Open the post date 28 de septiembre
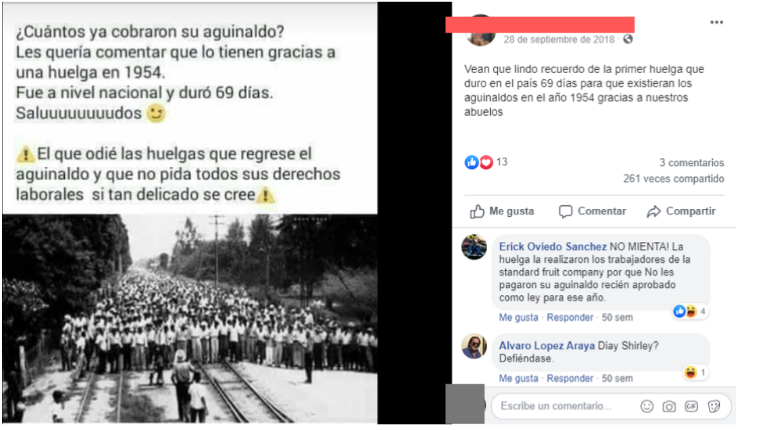The image size is (760, 430). click(x=558, y=40)
